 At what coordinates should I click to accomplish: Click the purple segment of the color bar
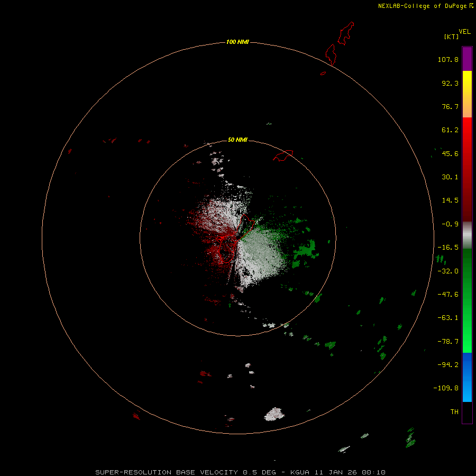click(467, 59)
